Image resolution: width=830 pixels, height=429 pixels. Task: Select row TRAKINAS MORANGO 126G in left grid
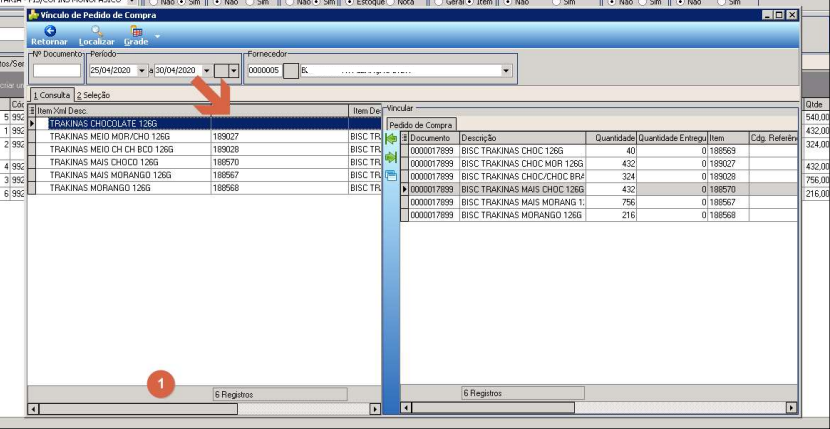click(x=204, y=188)
